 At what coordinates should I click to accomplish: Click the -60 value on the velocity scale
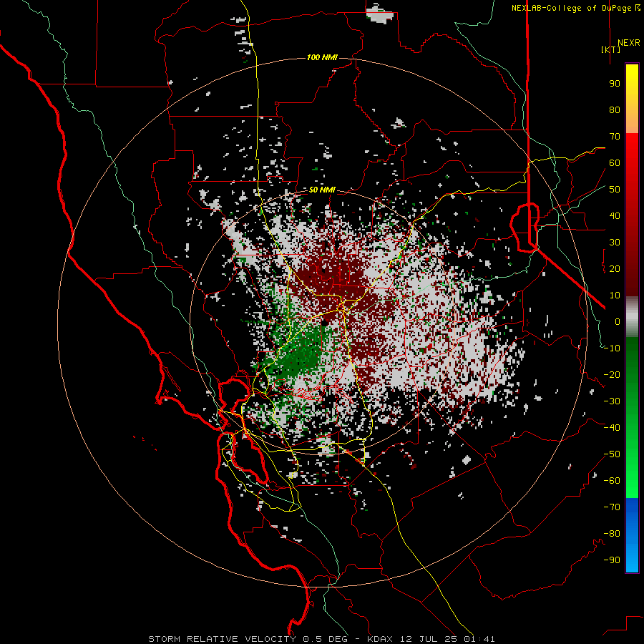612,481
